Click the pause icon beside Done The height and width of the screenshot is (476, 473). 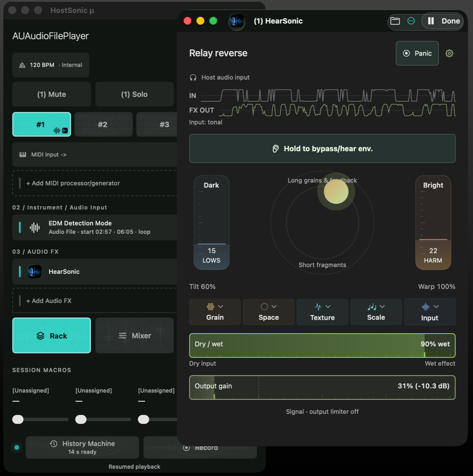coord(431,21)
